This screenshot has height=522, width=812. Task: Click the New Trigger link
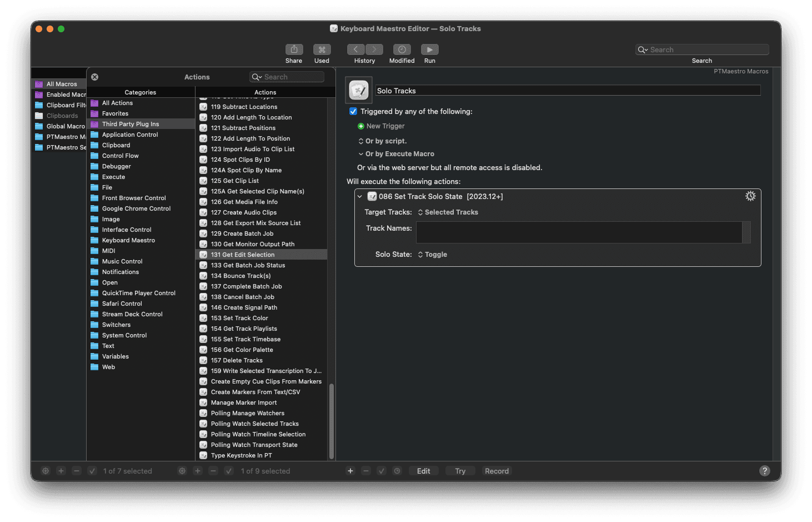point(385,126)
